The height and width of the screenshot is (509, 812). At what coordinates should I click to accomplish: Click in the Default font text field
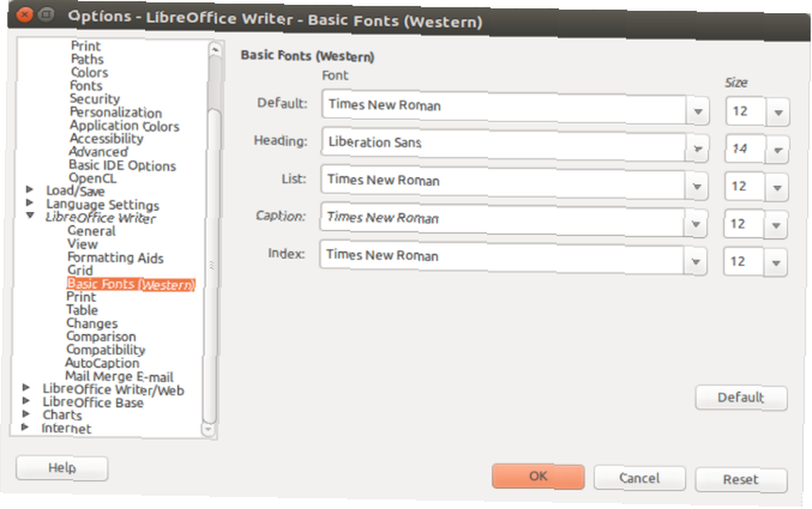coord(504,106)
